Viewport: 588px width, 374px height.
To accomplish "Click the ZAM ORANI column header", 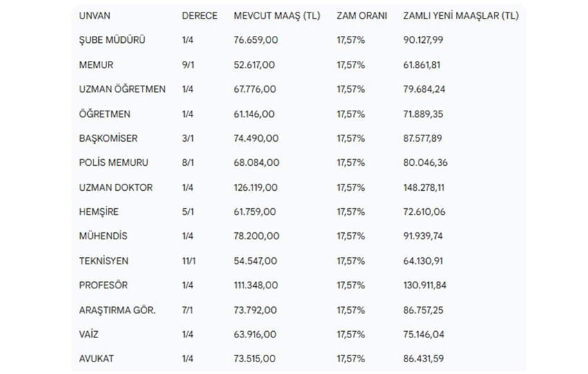I will coord(362,16).
